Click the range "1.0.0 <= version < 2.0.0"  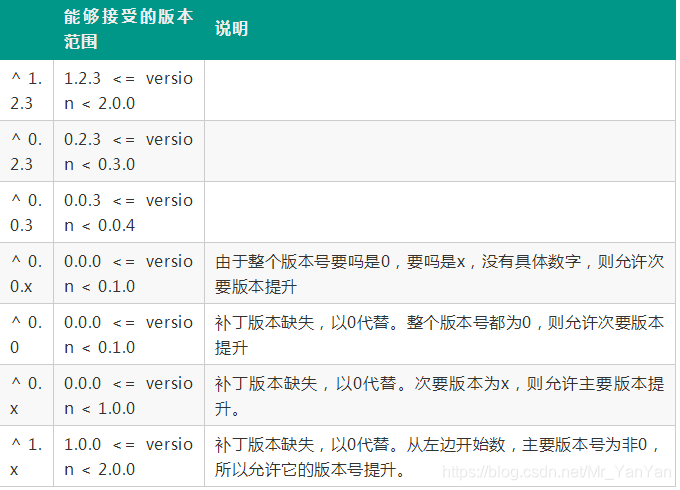[128, 456]
